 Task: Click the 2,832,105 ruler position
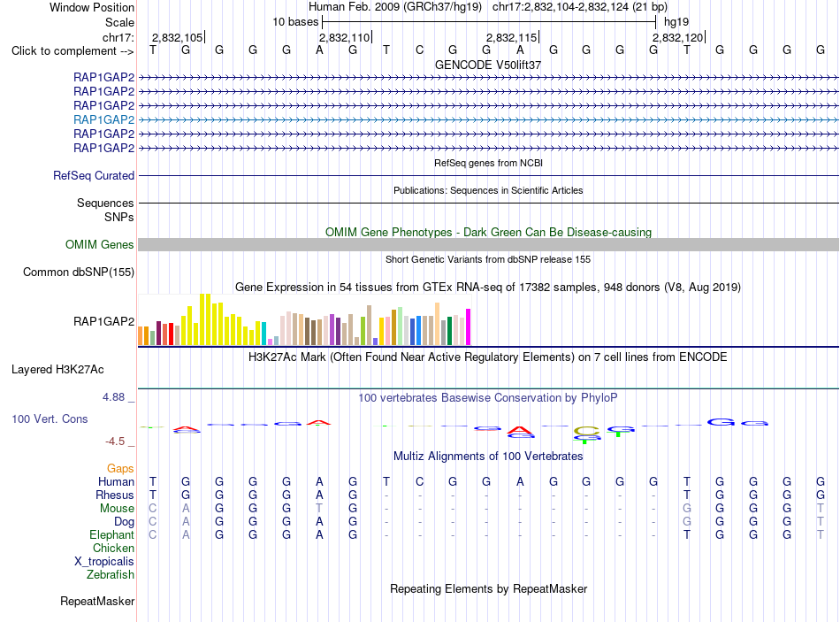[x=178, y=37]
